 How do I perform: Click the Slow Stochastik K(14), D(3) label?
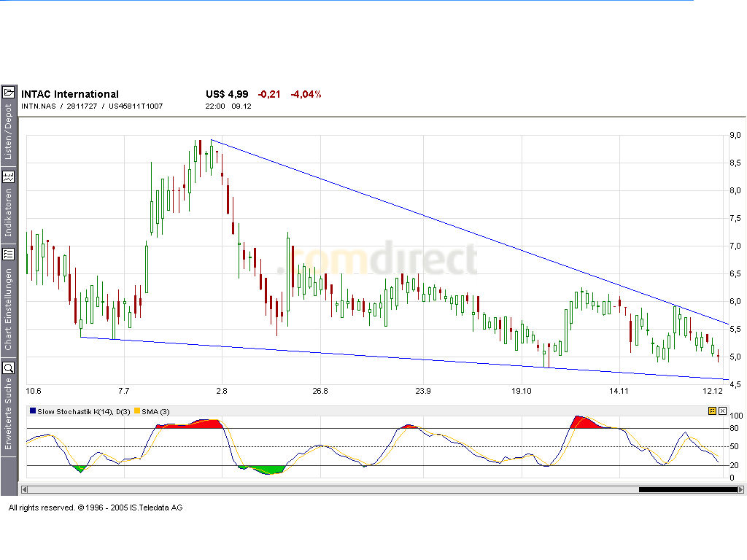click(84, 411)
